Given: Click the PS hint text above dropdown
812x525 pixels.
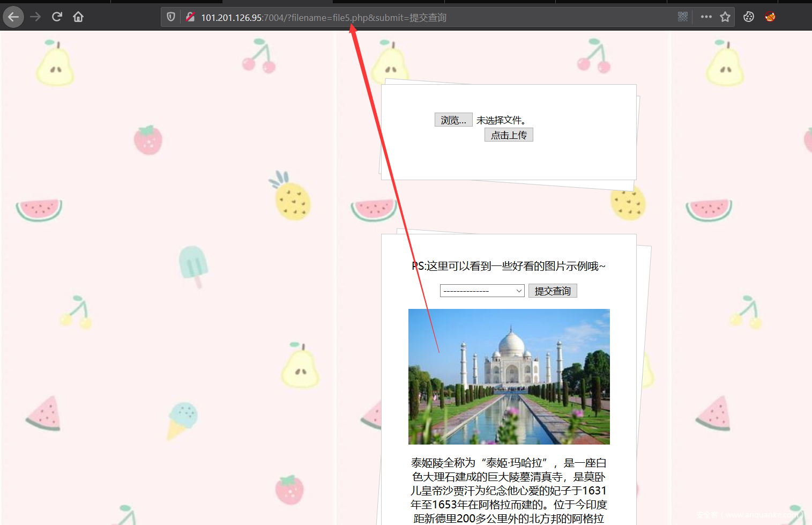Looking at the screenshot, I should (509, 266).
